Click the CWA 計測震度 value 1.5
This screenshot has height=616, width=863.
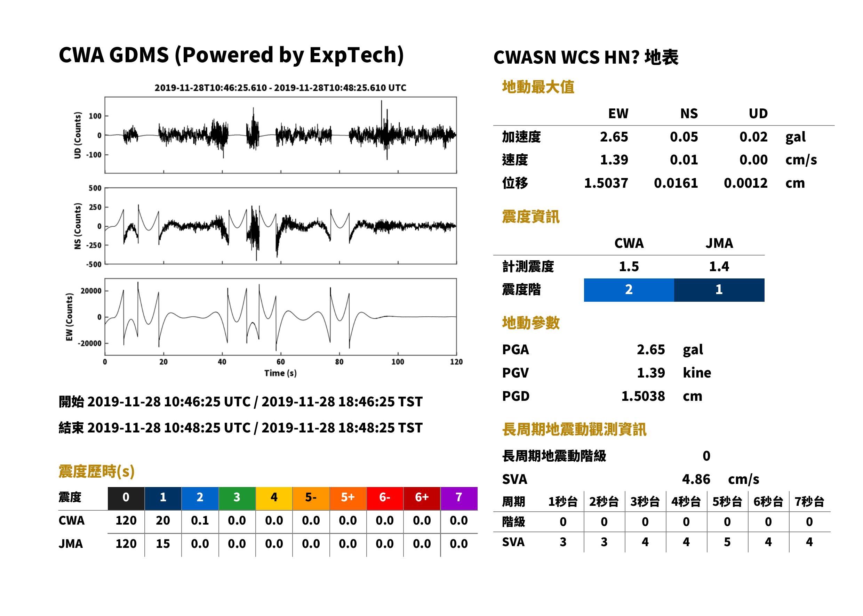(x=629, y=266)
